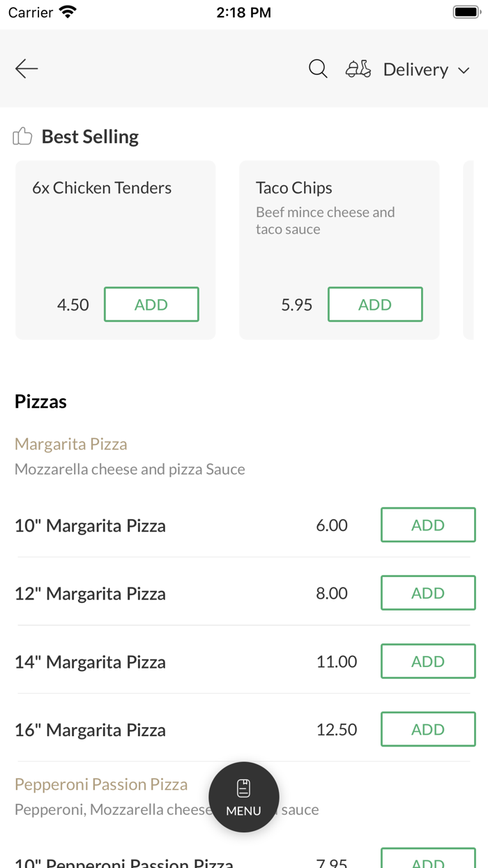Add 10" Margarita Pizza to order
Screen dimensions: 488x868
428,525
